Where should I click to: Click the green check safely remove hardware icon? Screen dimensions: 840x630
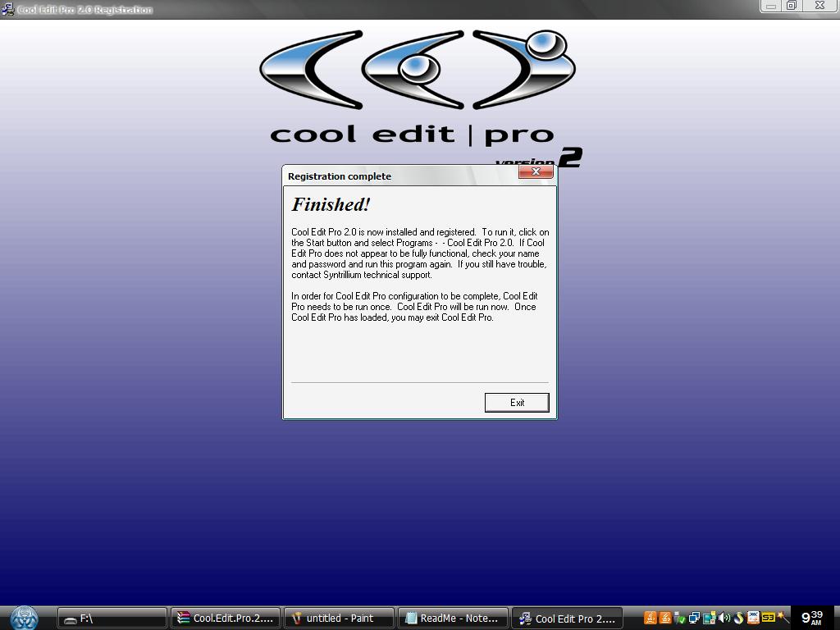(x=680, y=619)
